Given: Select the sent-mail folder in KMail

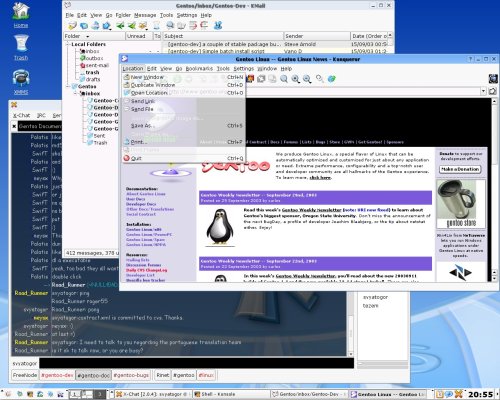Looking at the screenshot, I should (95, 65).
